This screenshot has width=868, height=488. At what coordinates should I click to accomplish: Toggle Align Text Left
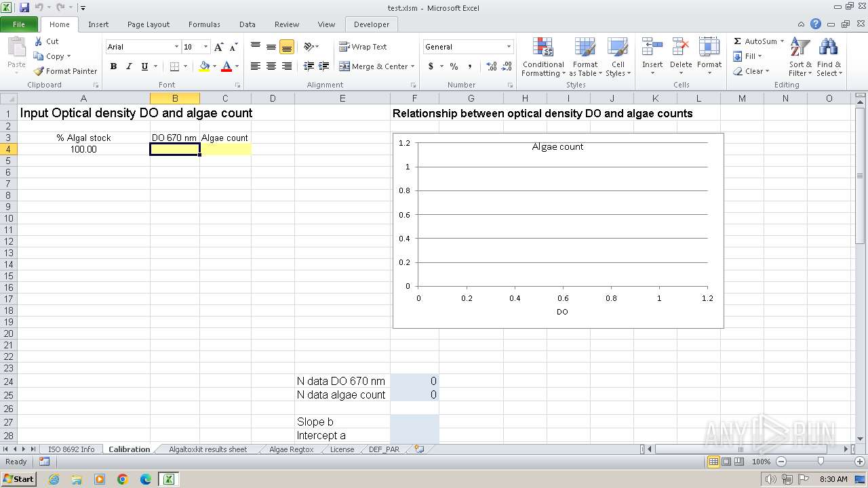click(x=256, y=66)
